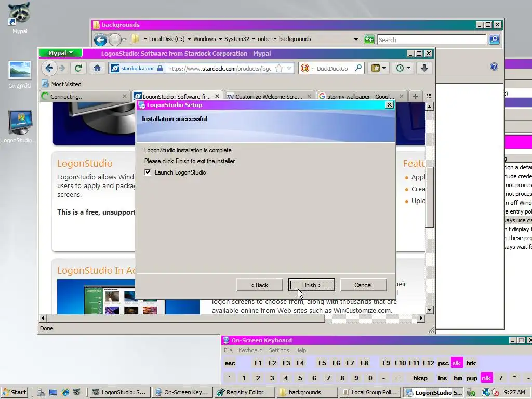Click the blue help icon in the background window
This screenshot has height=399, width=532.
pyautogui.click(x=494, y=66)
